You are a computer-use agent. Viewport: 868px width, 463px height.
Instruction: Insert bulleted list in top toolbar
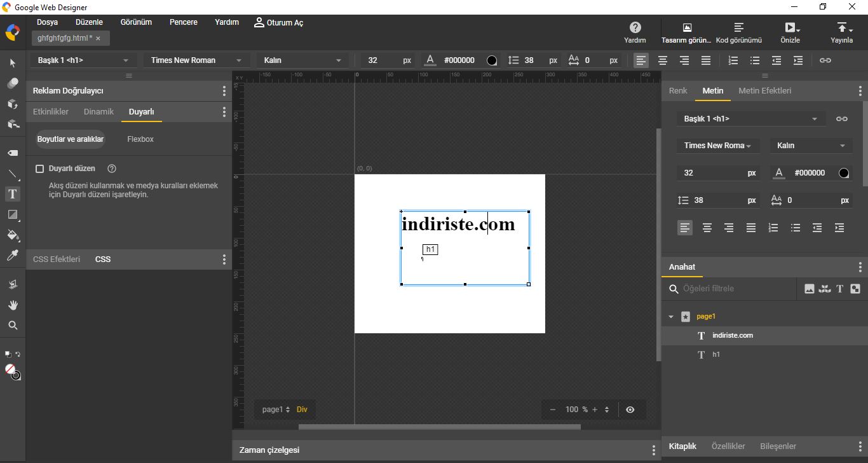(755, 60)
